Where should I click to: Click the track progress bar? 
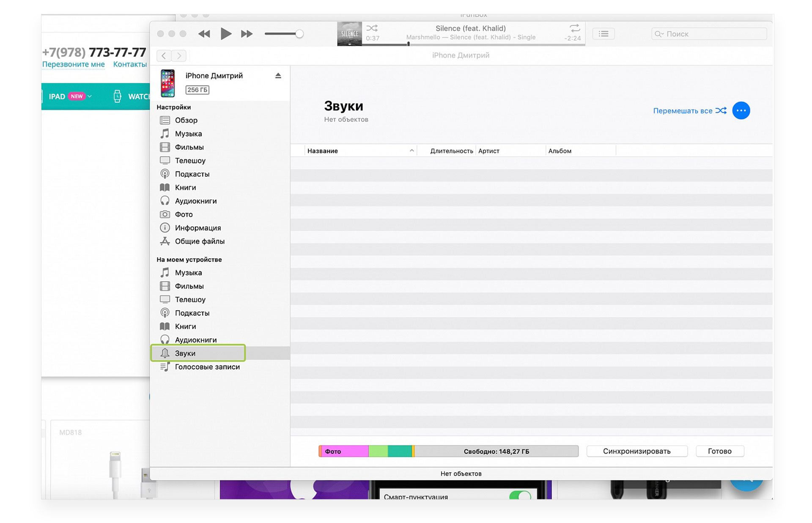point(474,44)
